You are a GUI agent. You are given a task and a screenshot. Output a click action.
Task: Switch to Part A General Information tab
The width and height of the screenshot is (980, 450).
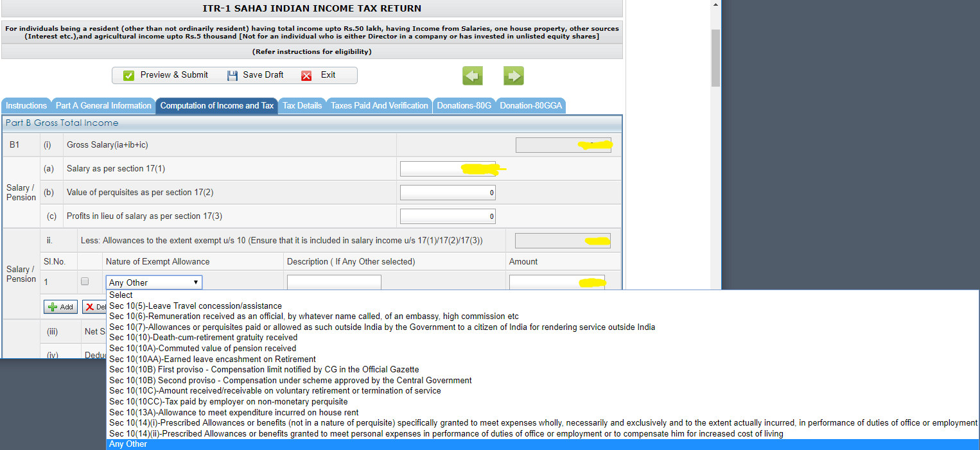point(103,105)
